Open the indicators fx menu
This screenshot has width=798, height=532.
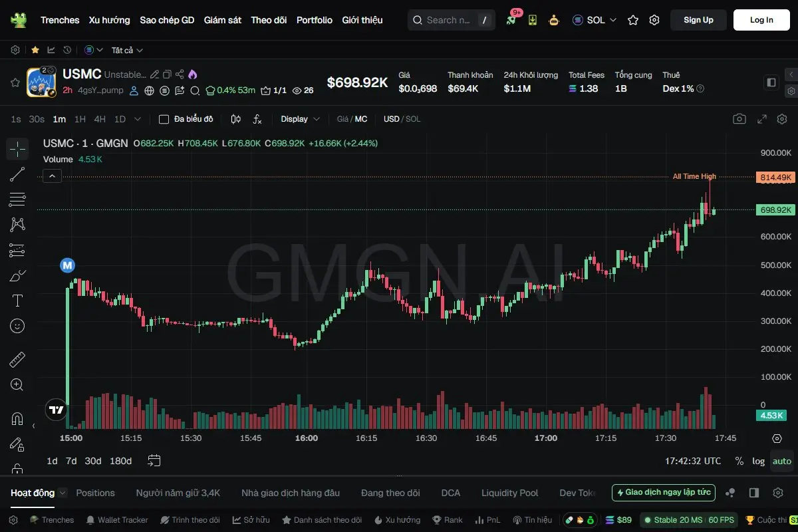point(257,119)
